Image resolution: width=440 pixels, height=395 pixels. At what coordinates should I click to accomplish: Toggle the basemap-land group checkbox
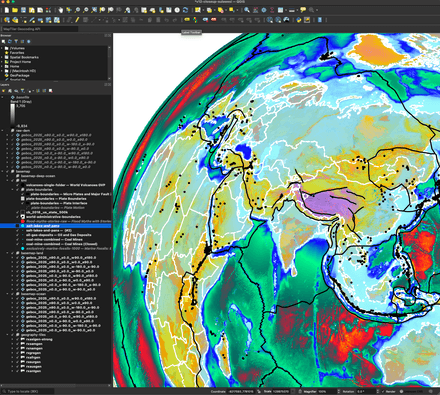[13, 253]
